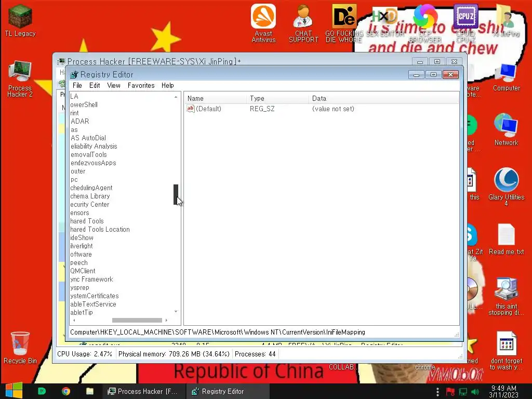Open the CPUID CPU-Z desktop icon
The width and height of the screenshot is (532, 399).
tap(465, 23)
